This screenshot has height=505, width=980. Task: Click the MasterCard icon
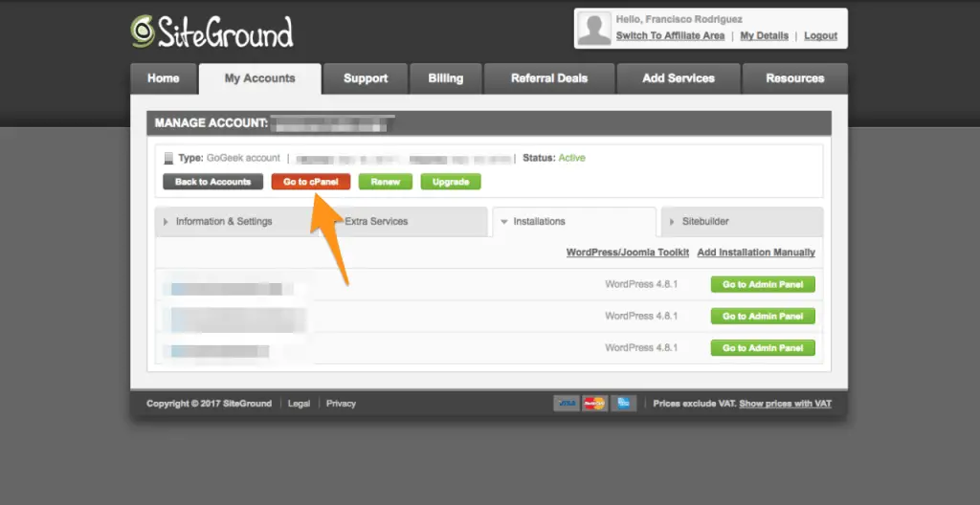coord(594,403)
